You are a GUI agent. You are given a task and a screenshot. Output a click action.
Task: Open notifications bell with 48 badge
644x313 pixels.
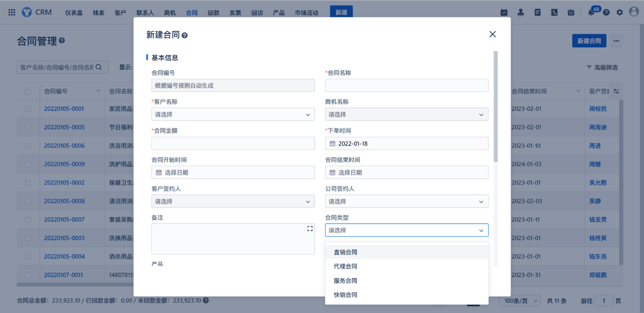tap(591, 12)
